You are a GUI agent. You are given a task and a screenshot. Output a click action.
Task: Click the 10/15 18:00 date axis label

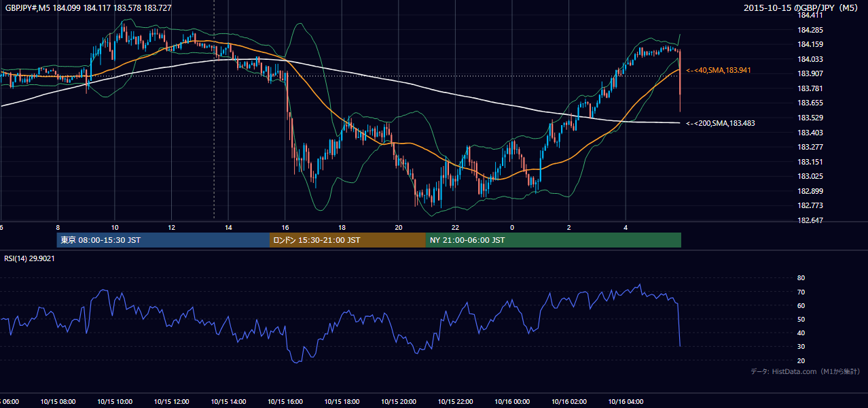click(342, 401)
